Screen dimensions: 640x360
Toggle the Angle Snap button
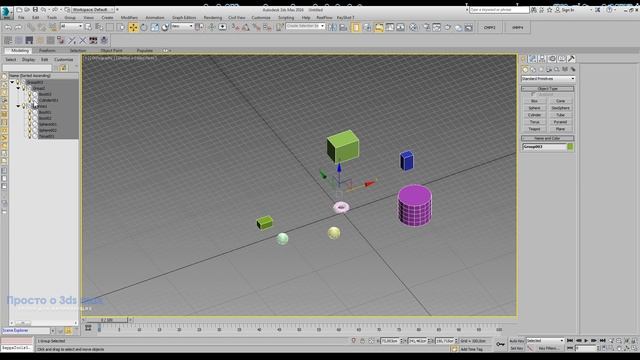point(246,27)
